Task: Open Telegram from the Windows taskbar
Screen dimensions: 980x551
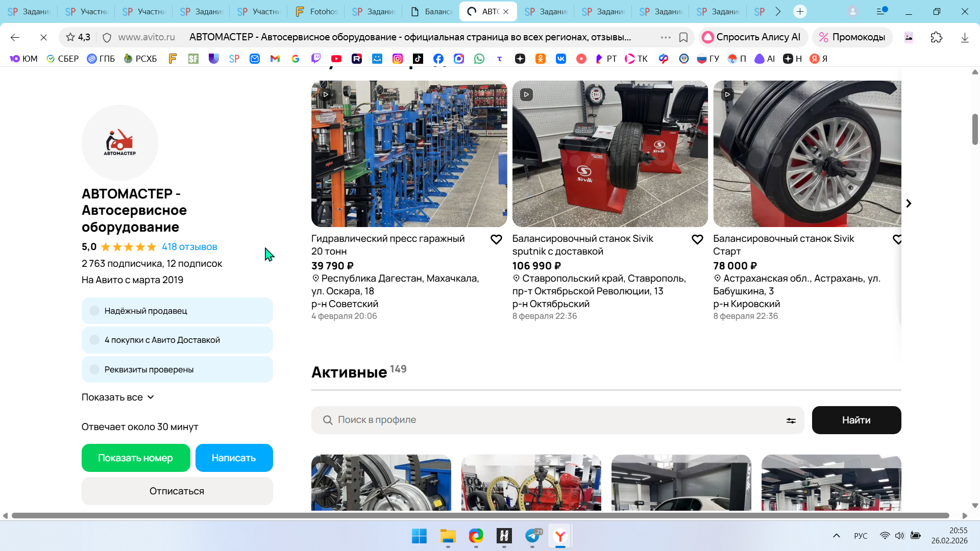Action: (532, 536)
